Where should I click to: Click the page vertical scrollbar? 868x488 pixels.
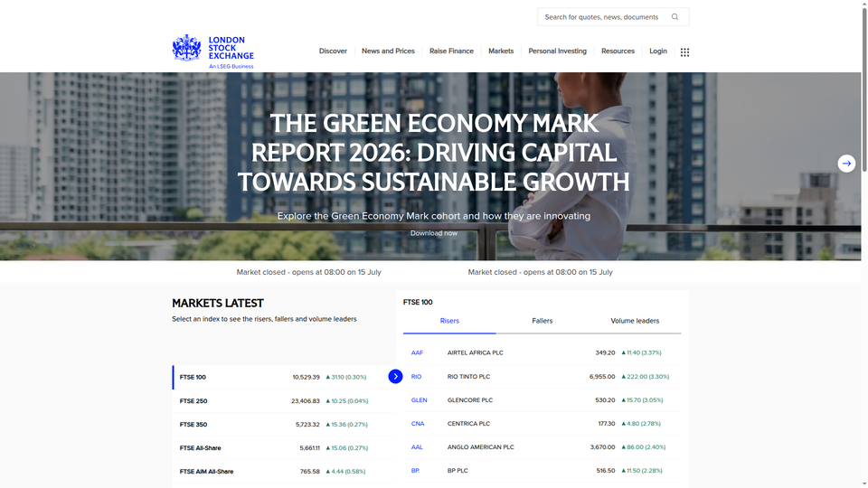[864, 89]
